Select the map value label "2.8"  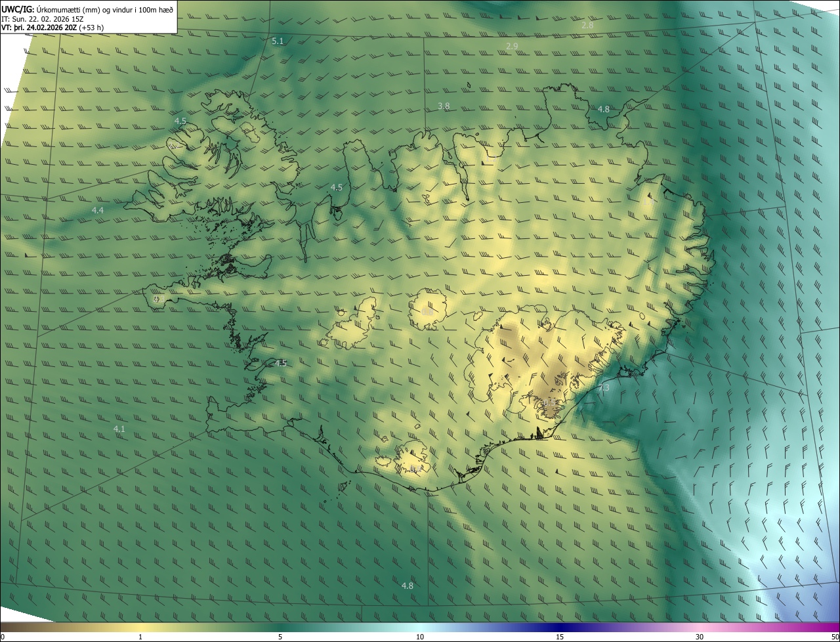coord(587,25)
